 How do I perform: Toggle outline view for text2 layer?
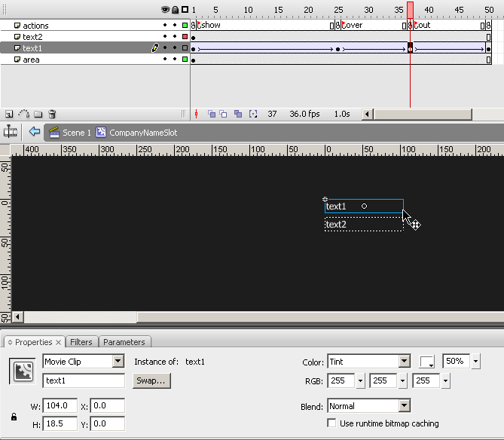185,37
